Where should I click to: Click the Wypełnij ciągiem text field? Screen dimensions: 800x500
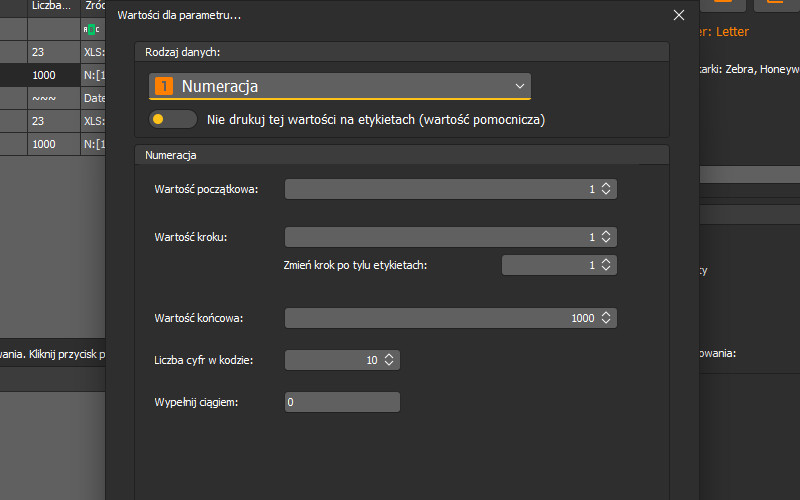342,402
